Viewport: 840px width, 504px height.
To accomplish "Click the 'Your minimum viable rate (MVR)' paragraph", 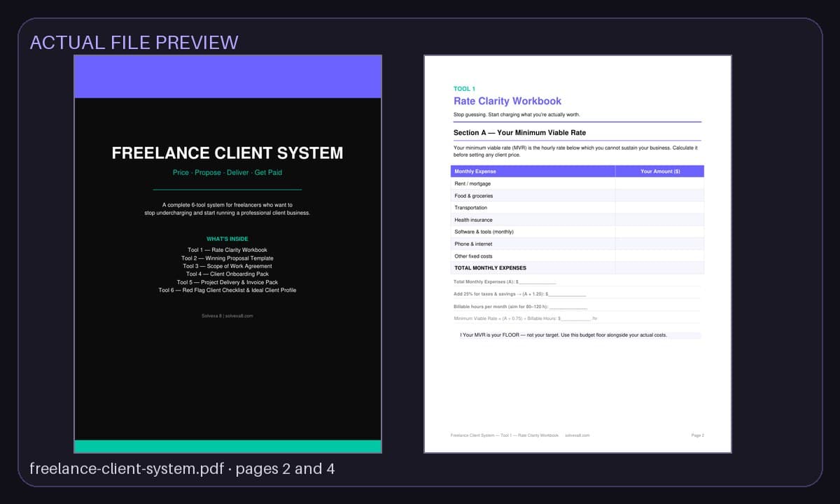I will point(575,151).
